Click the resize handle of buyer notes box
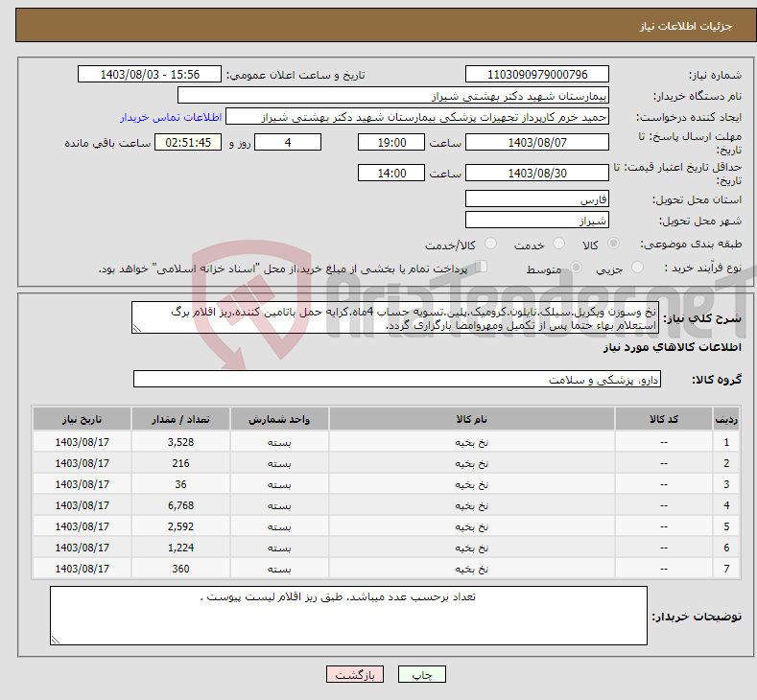 point(56,640)
